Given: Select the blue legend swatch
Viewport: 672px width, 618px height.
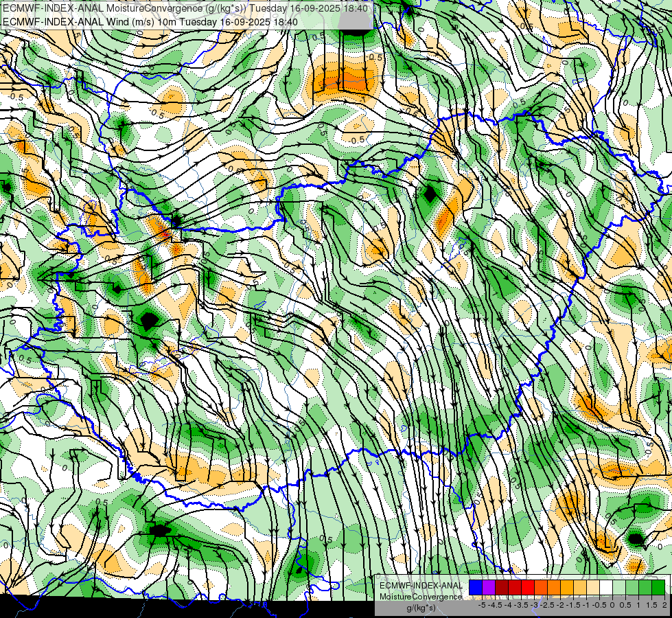Looking at the screenshot, I should pos(476,587).
